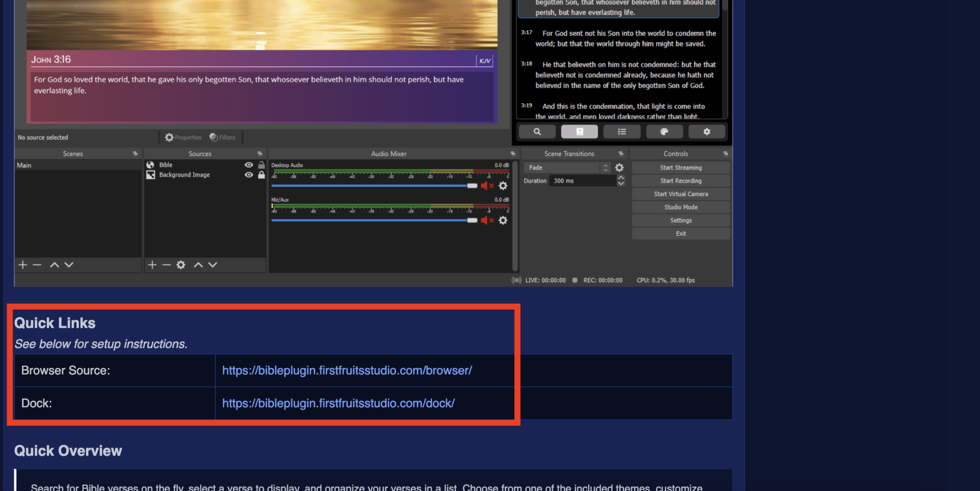Toggle Background Image visibility eye

click(249, 175)
